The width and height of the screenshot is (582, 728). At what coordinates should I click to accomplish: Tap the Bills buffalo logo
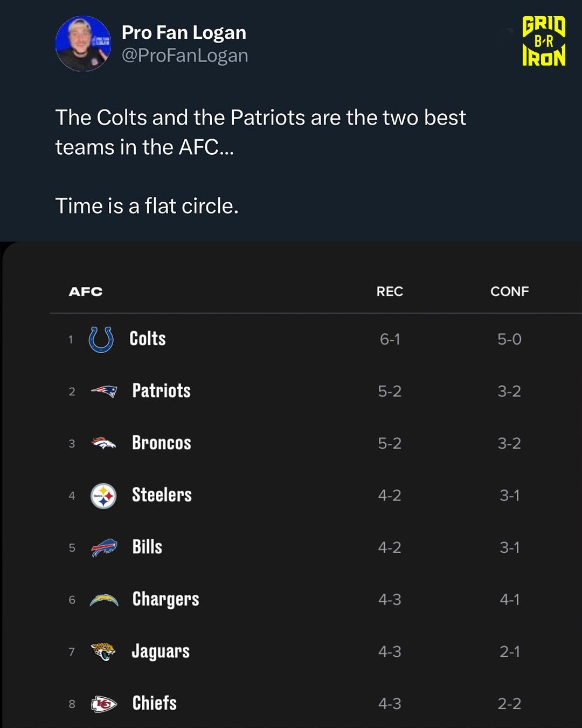(104, 547)
